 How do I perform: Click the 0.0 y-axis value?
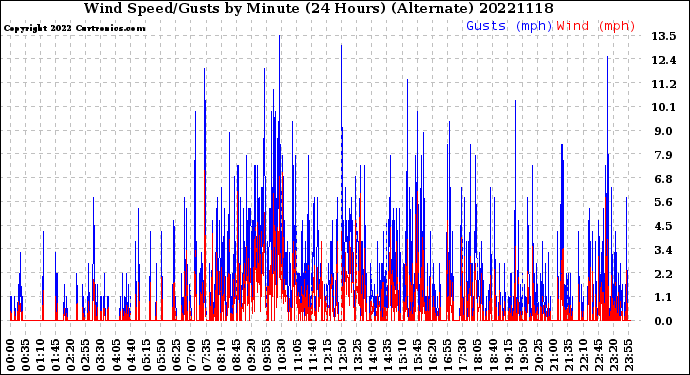pos(664,321)
